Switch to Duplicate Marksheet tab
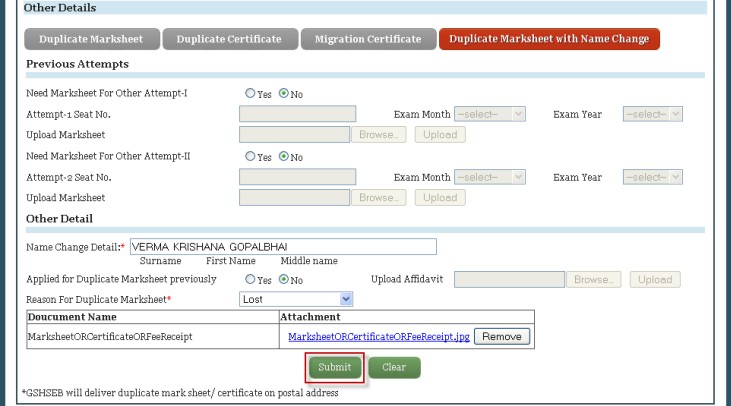 (x=91, y=39)
